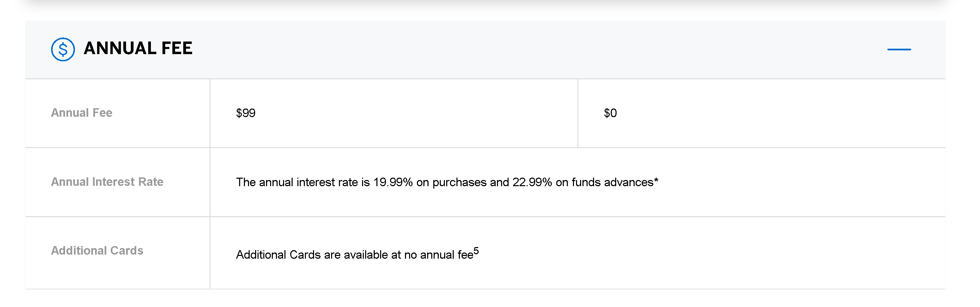Click the 22.99% funds advance rate
The height and width of the screenshot is (307, 980).
[x=532, y=182]
